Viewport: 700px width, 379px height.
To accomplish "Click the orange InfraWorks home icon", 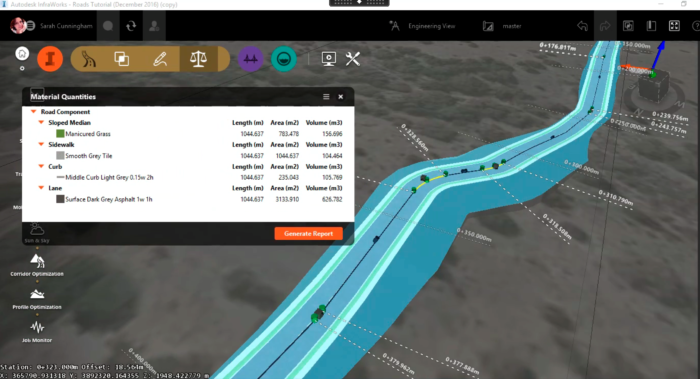I will (50, 59).
